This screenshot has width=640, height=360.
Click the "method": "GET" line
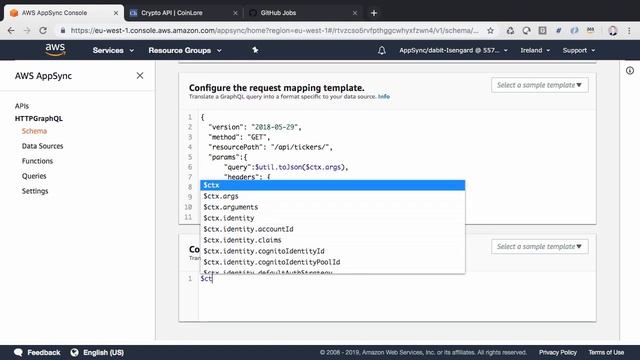click(239, 137)
